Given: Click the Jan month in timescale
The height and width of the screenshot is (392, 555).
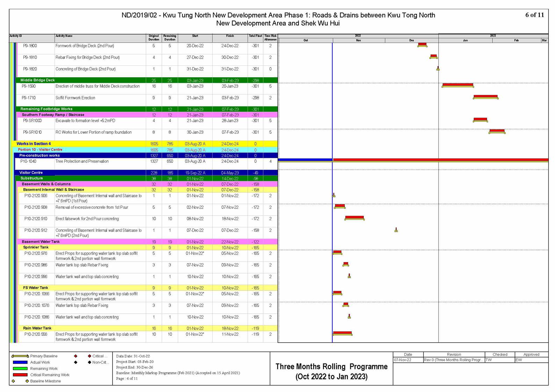Looking at the screenshot, I should pyautogui.click(x=466, y=40).
